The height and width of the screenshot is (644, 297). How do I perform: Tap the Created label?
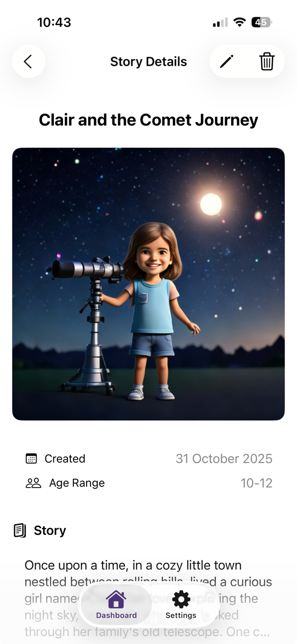coord(65,459)
